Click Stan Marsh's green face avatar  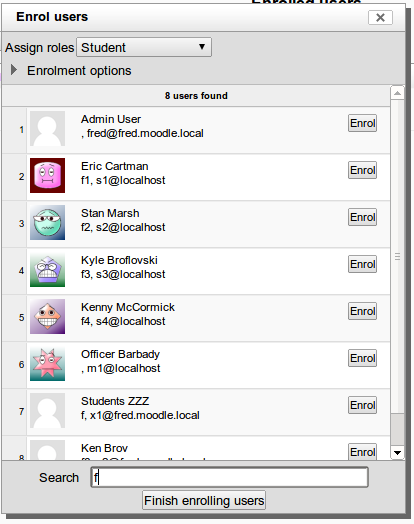click(47, 223)
